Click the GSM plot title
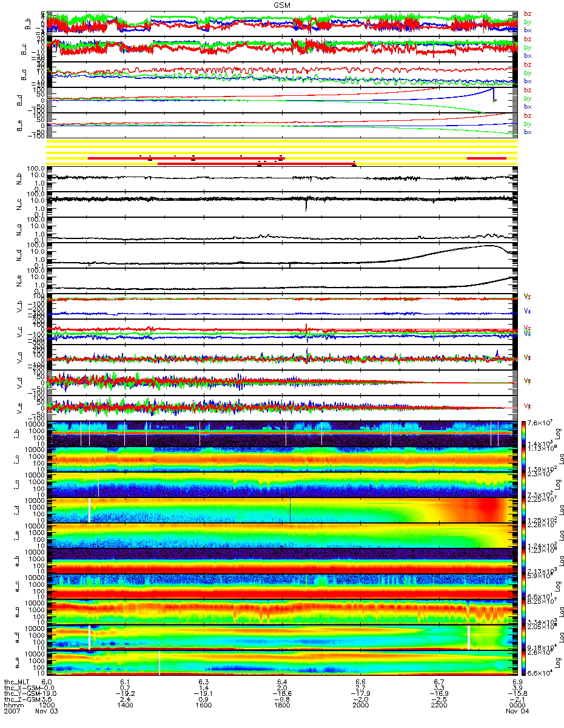Screen dimensions: 564x728 [x=281, y=4]
